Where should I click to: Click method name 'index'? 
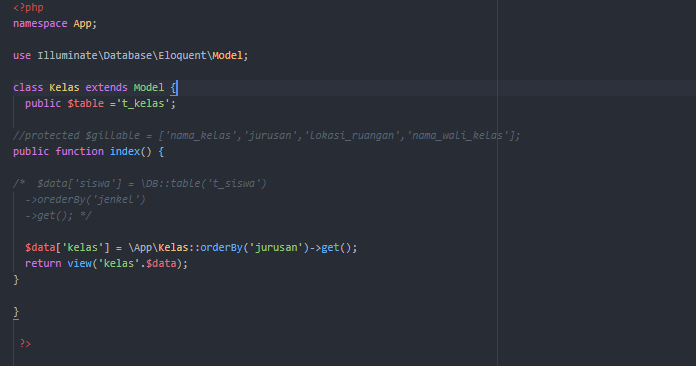tap(125, 151)
